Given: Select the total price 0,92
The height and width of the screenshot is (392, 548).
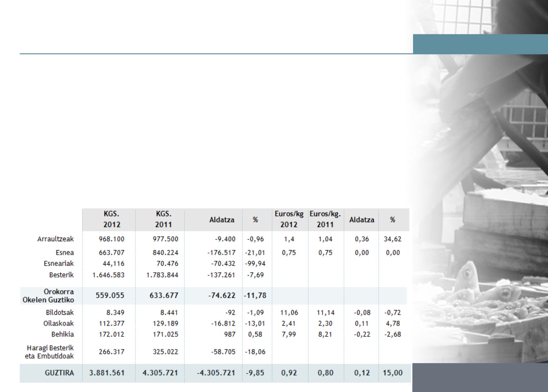Looking at the screenshot, I should pyautogui.click(x=289, y=373).
